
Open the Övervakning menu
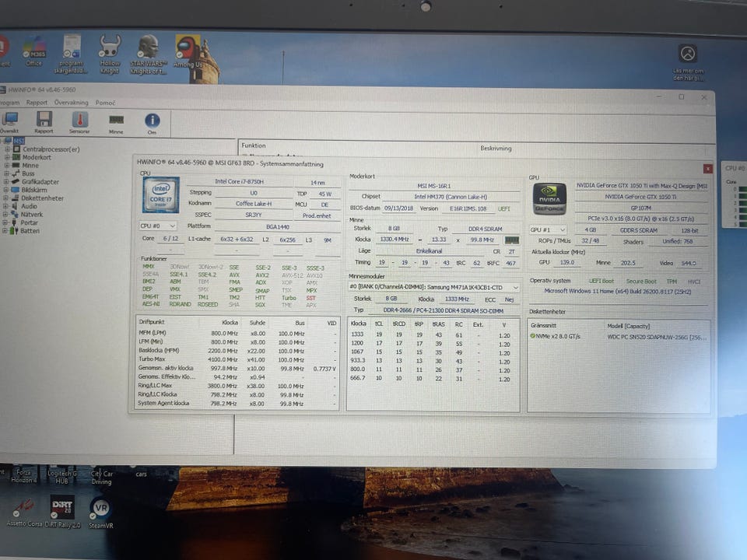pyautogui.click(x=71, y=102)
